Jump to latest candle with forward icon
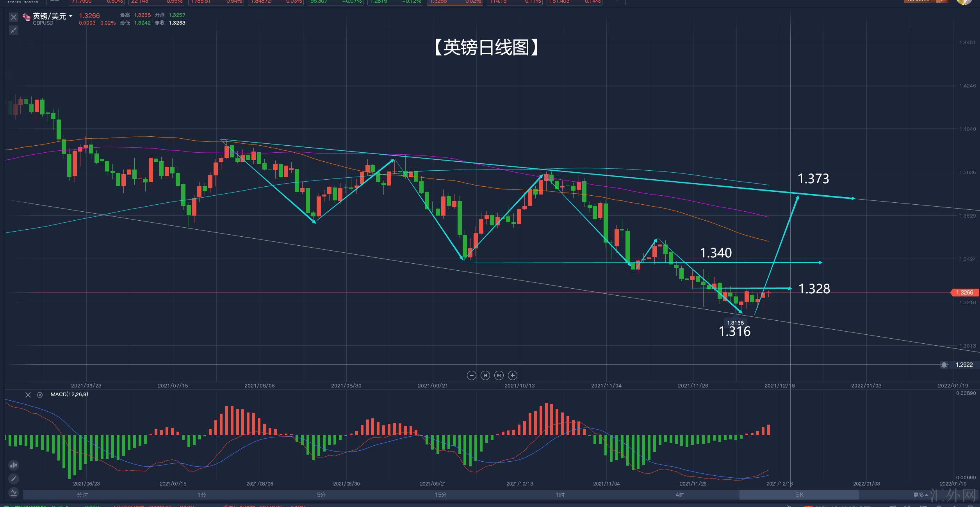 [x=499, y=375]
